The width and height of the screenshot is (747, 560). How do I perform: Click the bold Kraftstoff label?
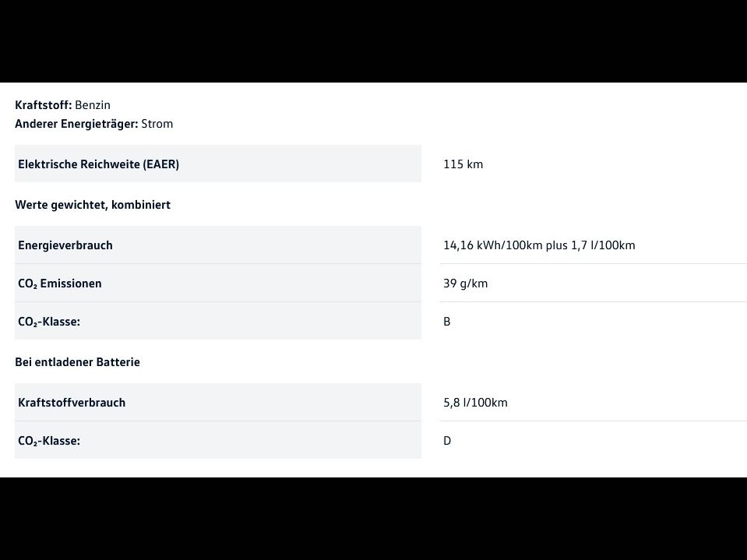(43, 105)
